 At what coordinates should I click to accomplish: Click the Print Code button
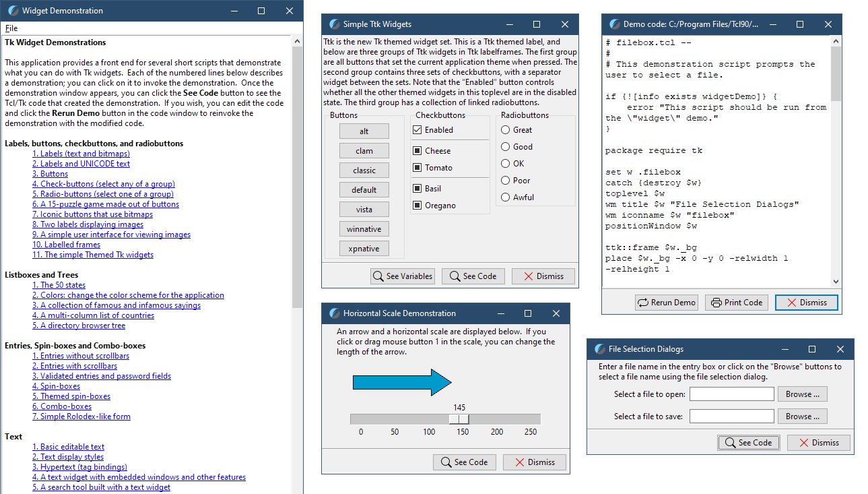[x=737, y=303]
